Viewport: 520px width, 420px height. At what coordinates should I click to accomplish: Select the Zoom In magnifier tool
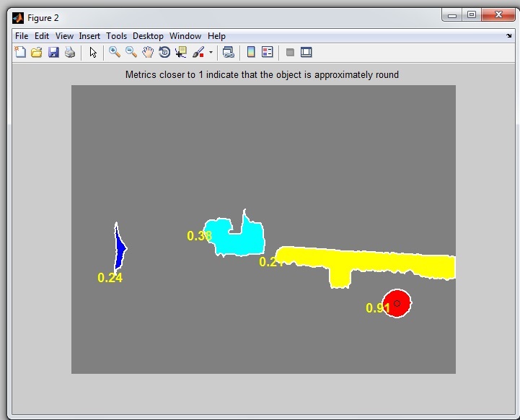(115, 52)
